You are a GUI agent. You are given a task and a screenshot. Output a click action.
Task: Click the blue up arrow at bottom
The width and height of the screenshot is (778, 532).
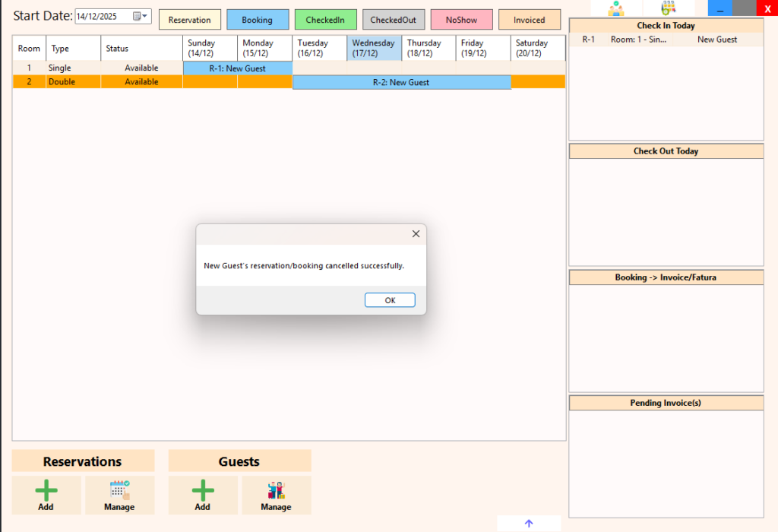[x=529, y=523]
